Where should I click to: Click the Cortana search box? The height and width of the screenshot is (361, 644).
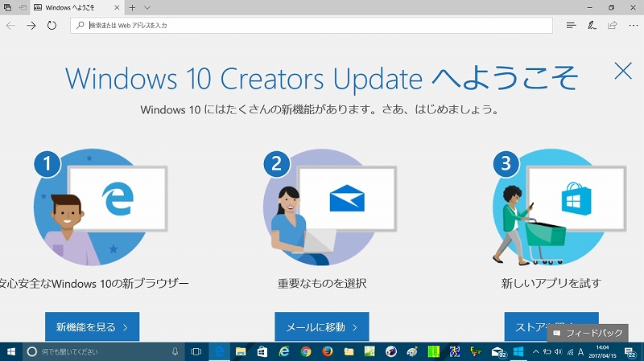(104, 351)
